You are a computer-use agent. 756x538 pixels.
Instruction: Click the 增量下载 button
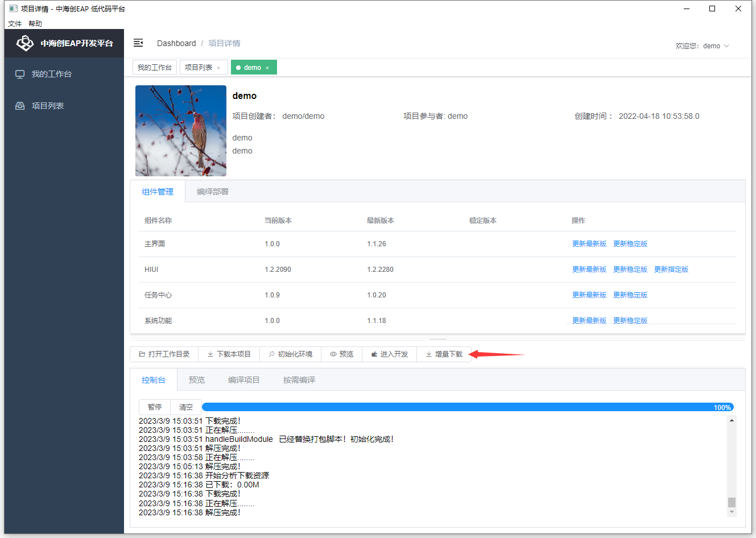pos(444,354)
